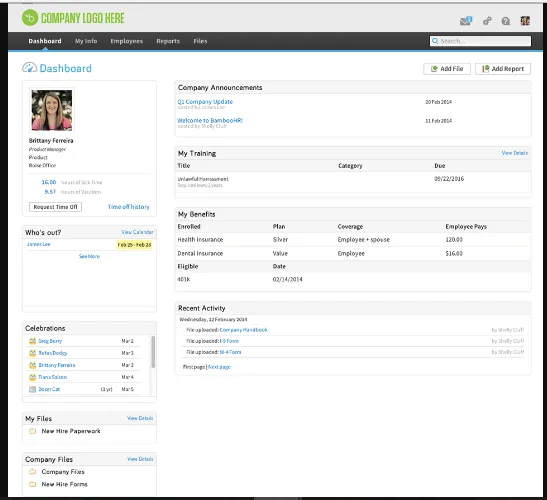Open the Q1 Company Update announcement
Image resolution: width=547 pixels, height=500 pixels.
click(x=205, y=102)
